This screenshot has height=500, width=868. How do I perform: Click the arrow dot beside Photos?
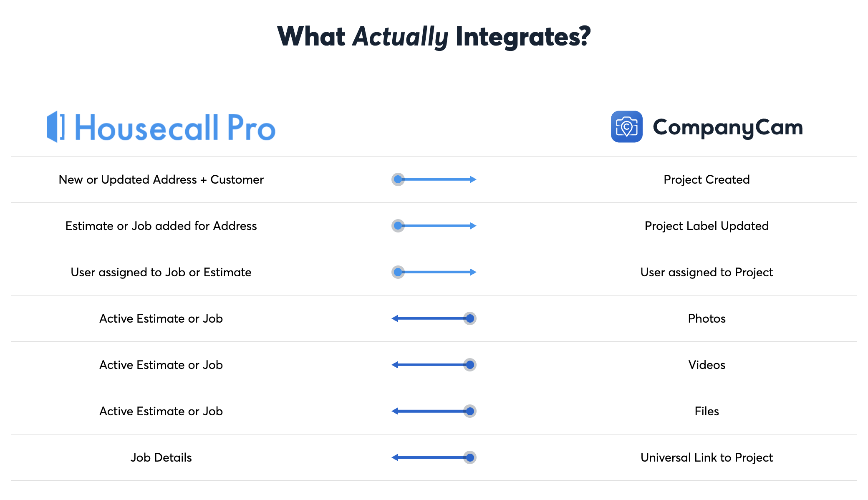point(470,318)
